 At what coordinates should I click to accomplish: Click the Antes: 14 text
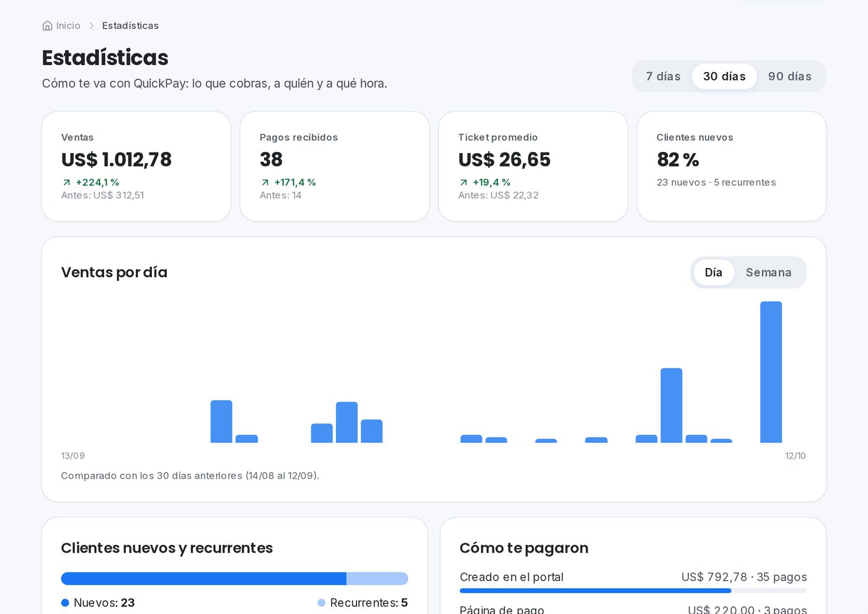280,195
